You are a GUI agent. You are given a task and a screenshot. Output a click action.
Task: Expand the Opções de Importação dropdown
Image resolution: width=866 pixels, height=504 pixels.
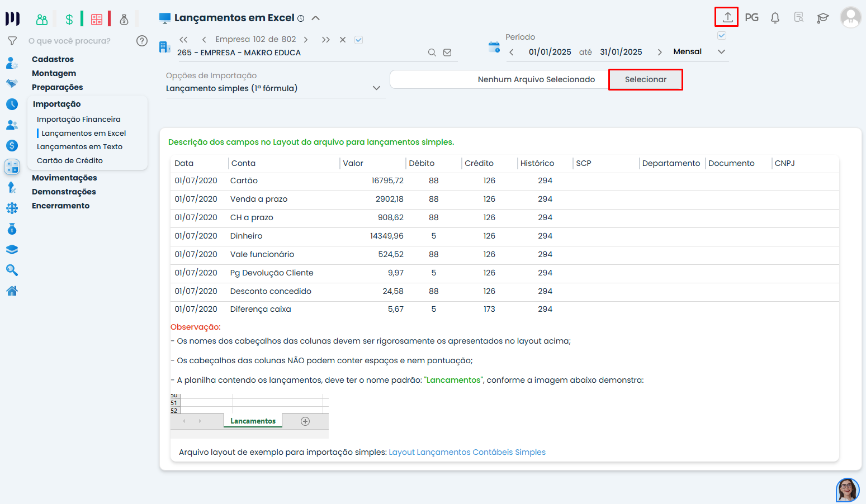click(x=376, y=88)
